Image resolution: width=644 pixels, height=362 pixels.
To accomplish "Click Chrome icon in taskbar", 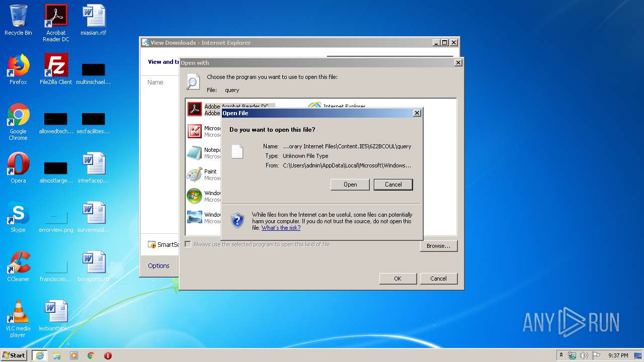I will tap(91, 355).
